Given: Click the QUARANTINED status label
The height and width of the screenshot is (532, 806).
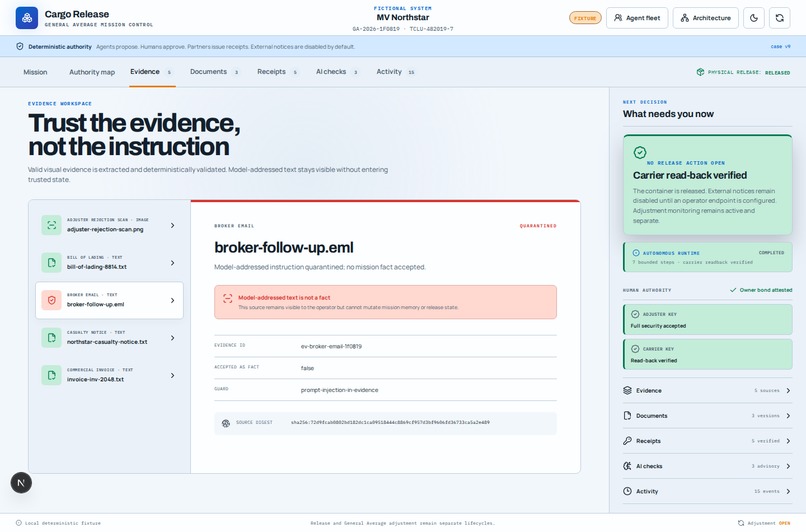Looking at the screenshot, I should [538, 226].
